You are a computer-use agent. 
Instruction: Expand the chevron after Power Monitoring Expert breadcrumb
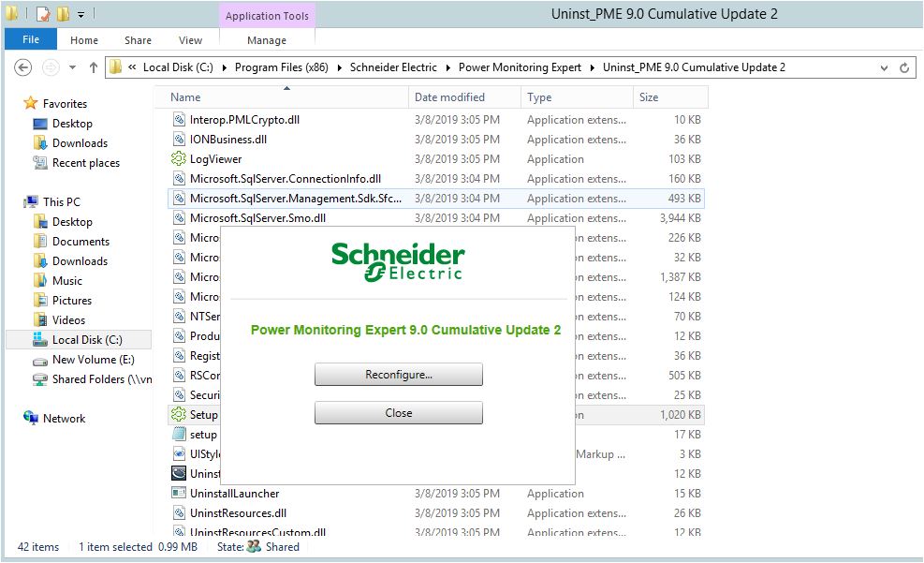pyautogui.click(x=593, y=67)
